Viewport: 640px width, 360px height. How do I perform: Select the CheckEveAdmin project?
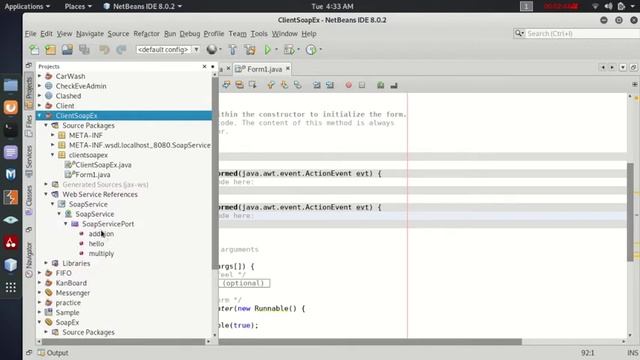point(81,86)
